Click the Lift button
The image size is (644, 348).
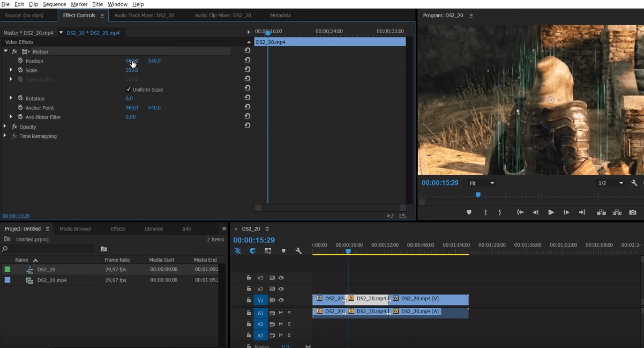point(602,212)
